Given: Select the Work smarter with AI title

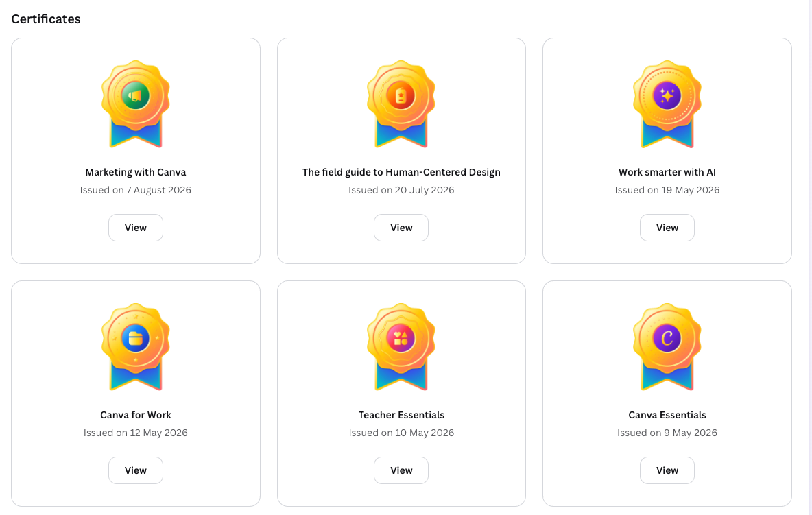Looking at the screenshot, I should pos(667,172).
